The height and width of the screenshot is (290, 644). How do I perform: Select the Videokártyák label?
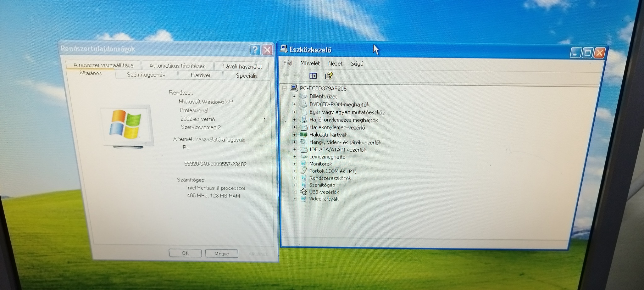324,199
